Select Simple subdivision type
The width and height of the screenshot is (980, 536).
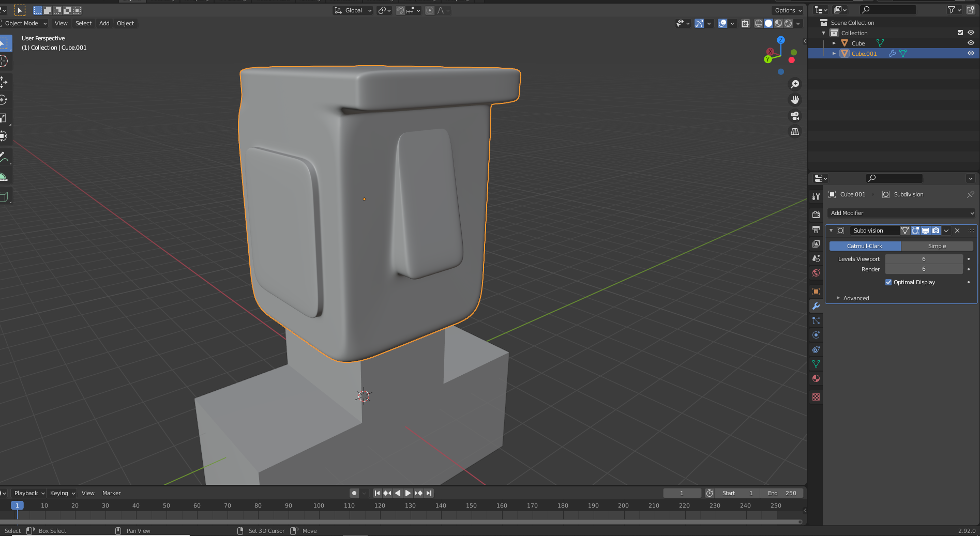937,246
